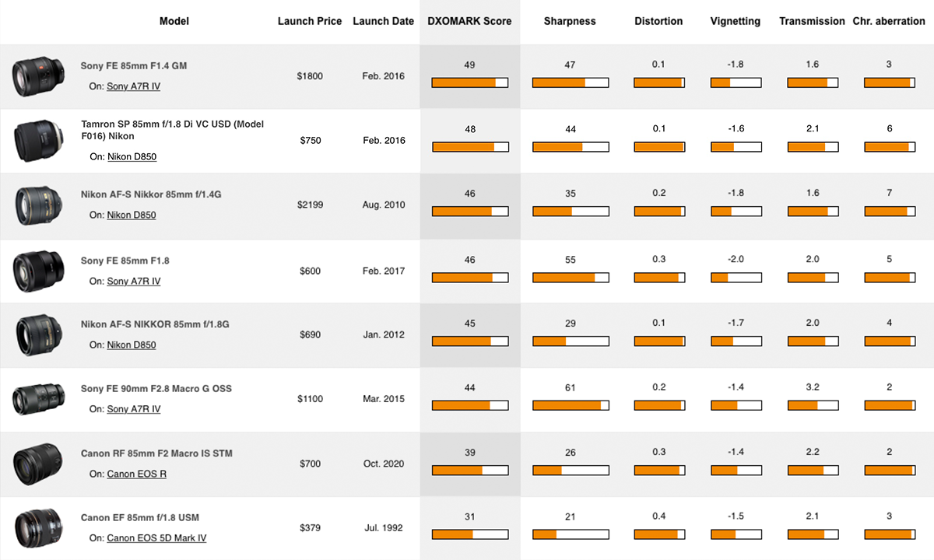Select the Nikon AF-S Nikkor 85mm f/1.4G lens photo

tap(33, 205)
